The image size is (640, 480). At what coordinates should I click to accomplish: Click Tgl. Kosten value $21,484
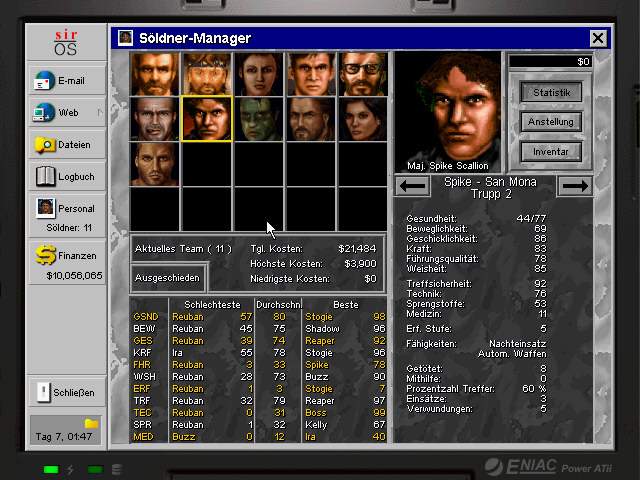coord(357,249)
